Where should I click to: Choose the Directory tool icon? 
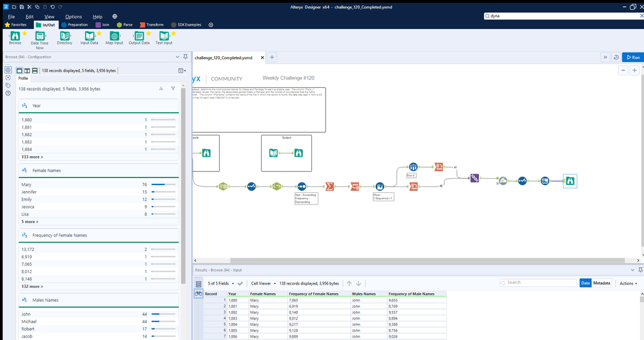click(64, 36)
